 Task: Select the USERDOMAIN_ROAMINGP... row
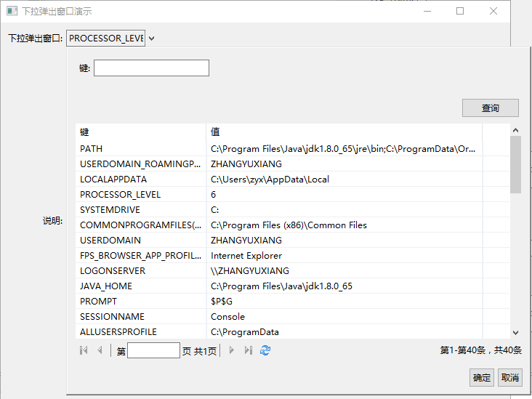(x=292, y=164)
